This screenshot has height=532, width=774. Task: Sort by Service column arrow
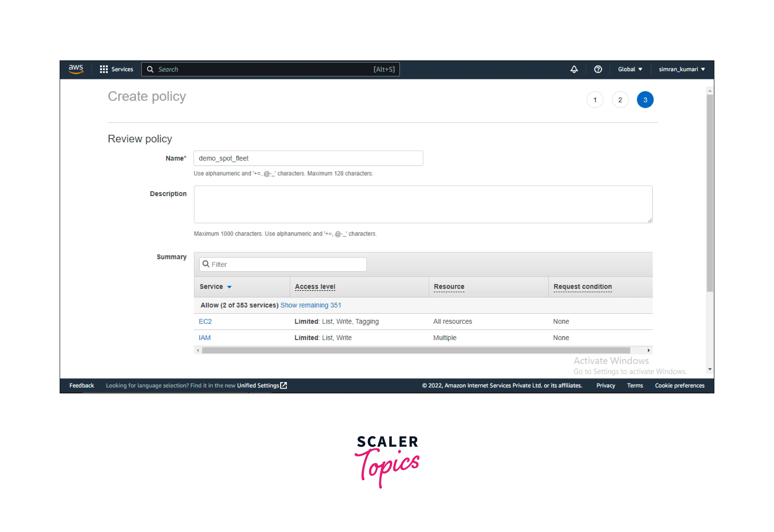pyautogui.click(x=229, y=287)
